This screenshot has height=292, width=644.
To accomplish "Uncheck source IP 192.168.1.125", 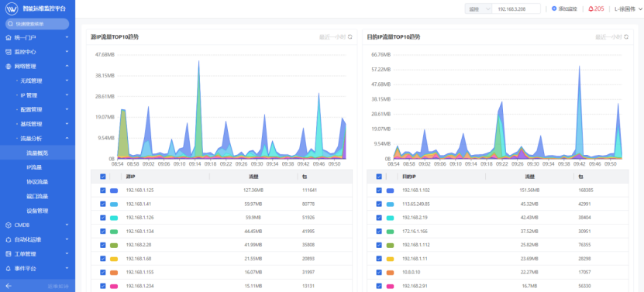I will click(x=102, y=191).
